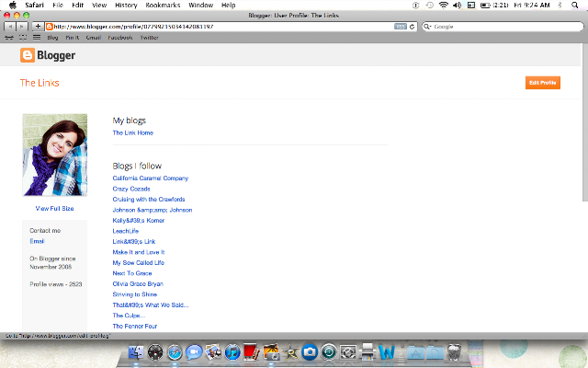Open Dashboard gauge icon in Dock
The height and width of the screenshot is (368, 588).
tap(155, 352)
